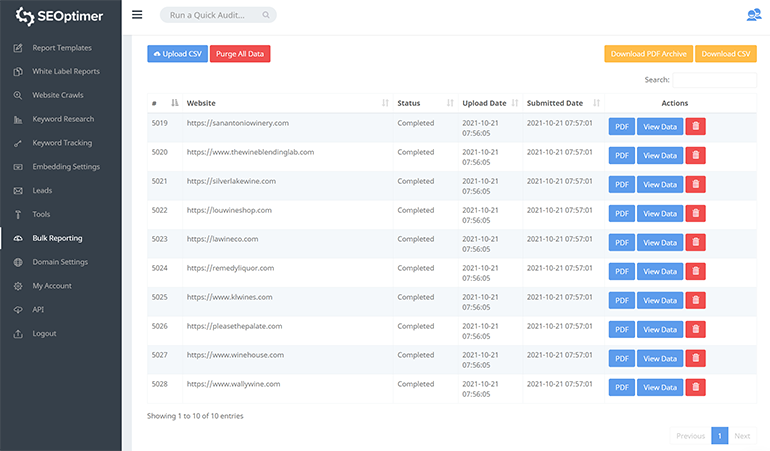Click the SEOptimer logo
Screen dimensions: 770x451
[58, 16]
